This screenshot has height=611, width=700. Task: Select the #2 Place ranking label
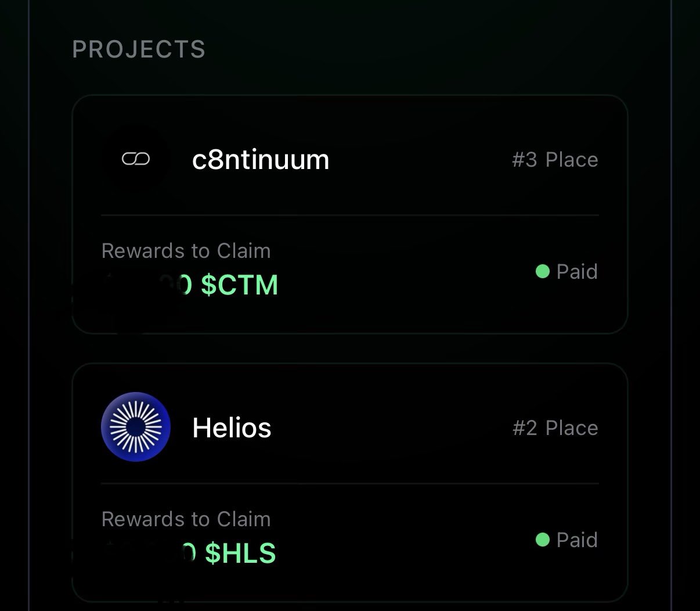click(555, 428)
